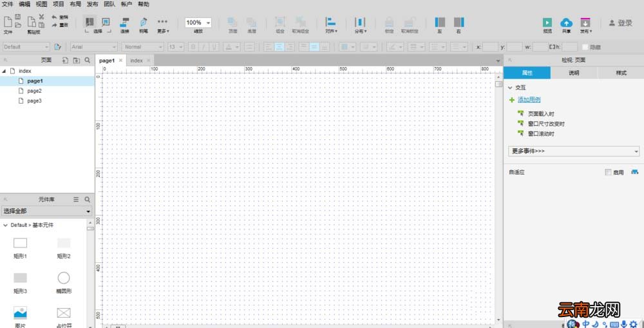Screen dimensions: 644x328
Task: Open the View (视图) menu
Action: (41, 4)
